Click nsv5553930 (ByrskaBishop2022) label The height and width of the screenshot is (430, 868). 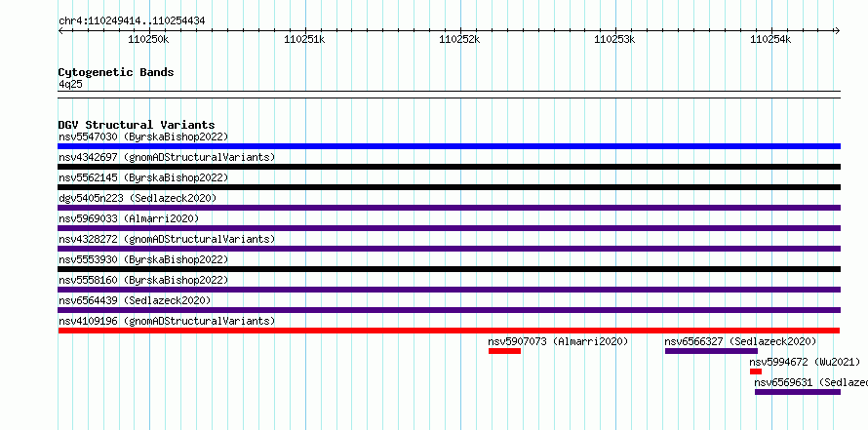pos(143,259)
